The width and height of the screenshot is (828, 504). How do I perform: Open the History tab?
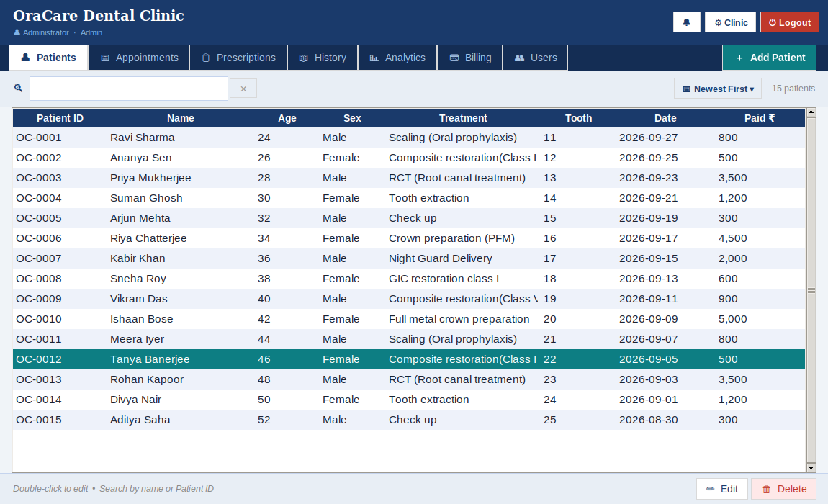(323, 58)
